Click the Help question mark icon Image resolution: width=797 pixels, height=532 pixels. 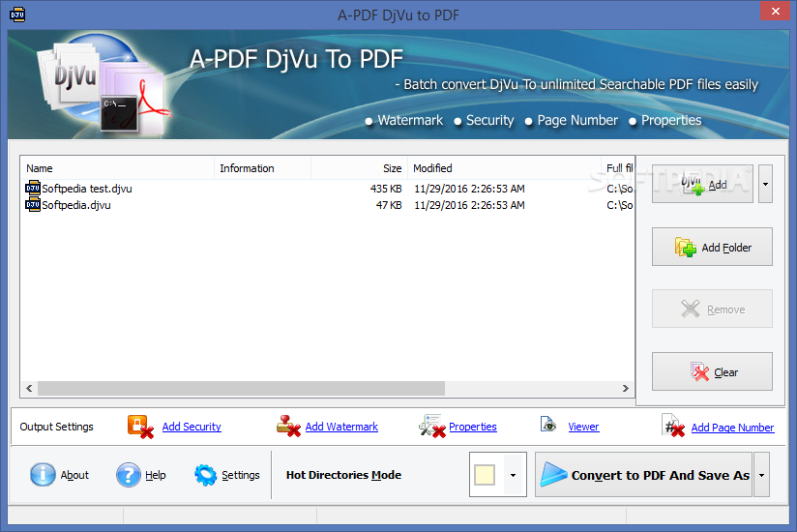[128, 475]
